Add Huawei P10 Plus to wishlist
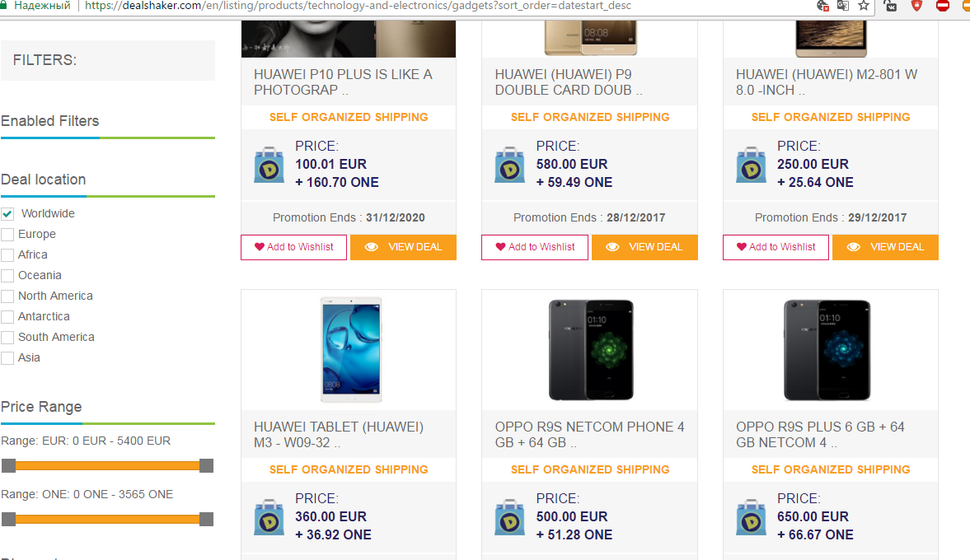Viewport: 970px width, 560px height. coord(293,247)
